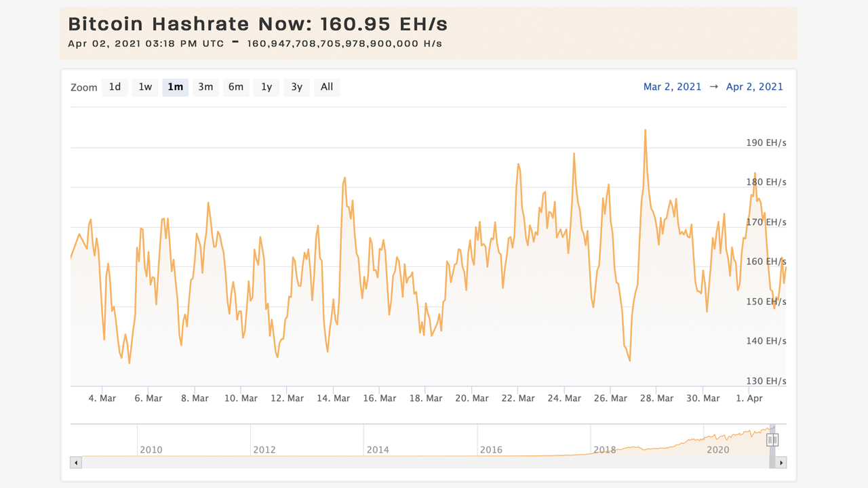Click the 4. Mar x-axis label
Image resolution: width=868 pixels, height=488 pixels.
pos(102,399)
